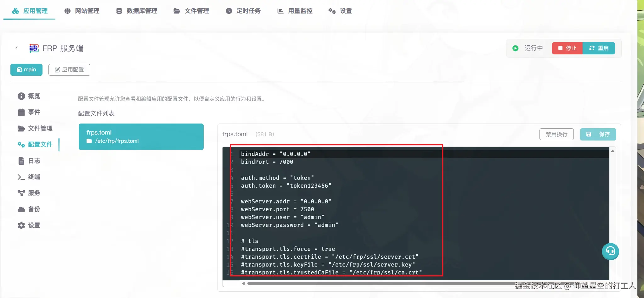Click the 事件 calendar icon
644x298 pixels.
pyautogui.click(x=21, y=112)
